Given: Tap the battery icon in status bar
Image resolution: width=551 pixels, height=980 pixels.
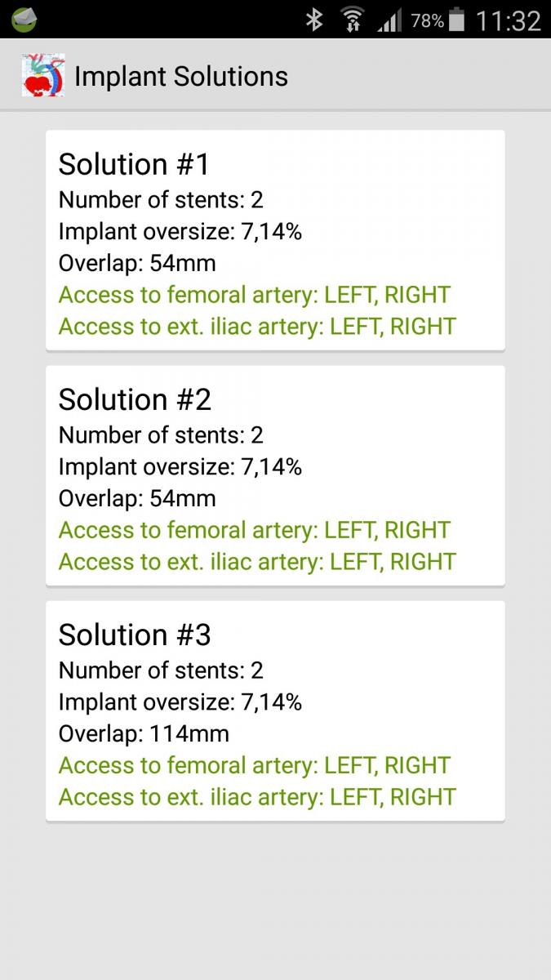Looking at the screenshot, I should coord(458,20).
